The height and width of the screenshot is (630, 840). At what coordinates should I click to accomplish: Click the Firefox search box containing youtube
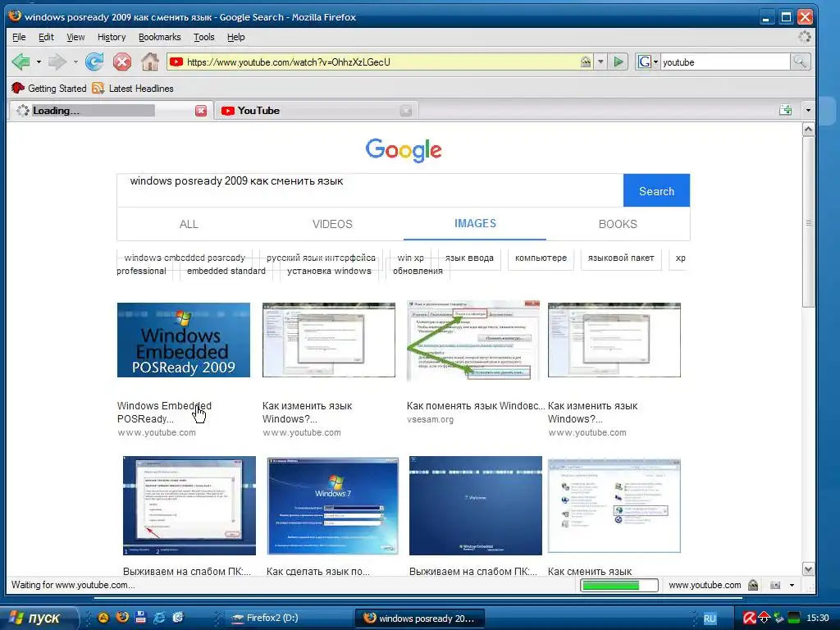(725, 62)
